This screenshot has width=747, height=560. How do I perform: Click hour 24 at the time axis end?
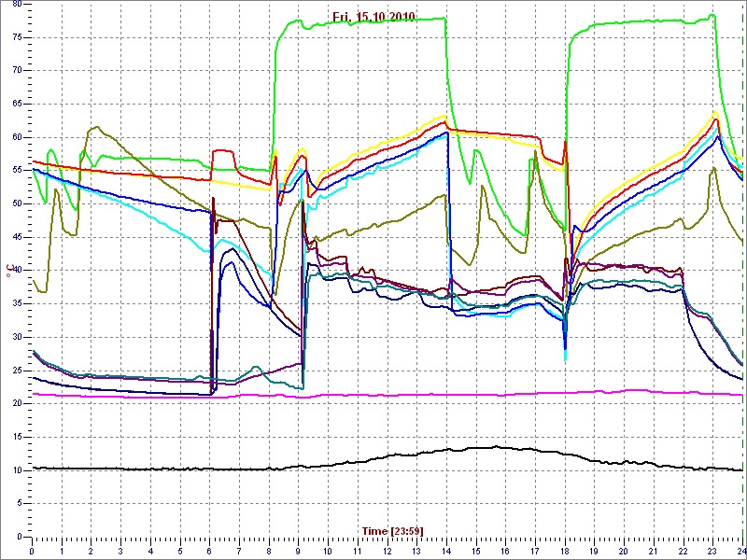(x=740, y=551)
